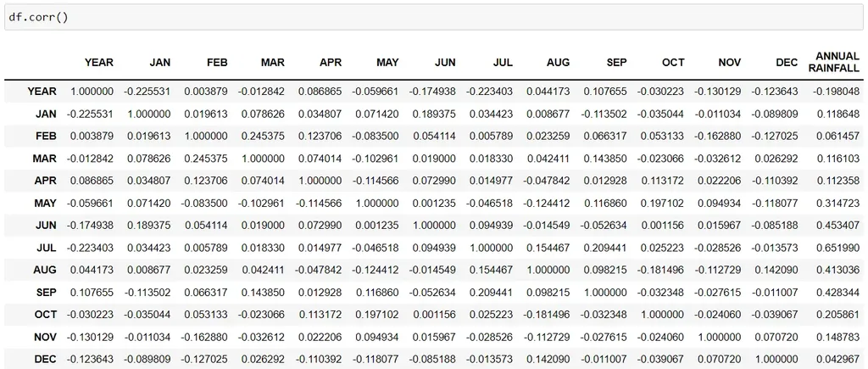Image resolution: width=868 pixels, height=369 pixels.
Task: Click the ANNUAL RAINFALL column header
Action: tap(833, 62)
